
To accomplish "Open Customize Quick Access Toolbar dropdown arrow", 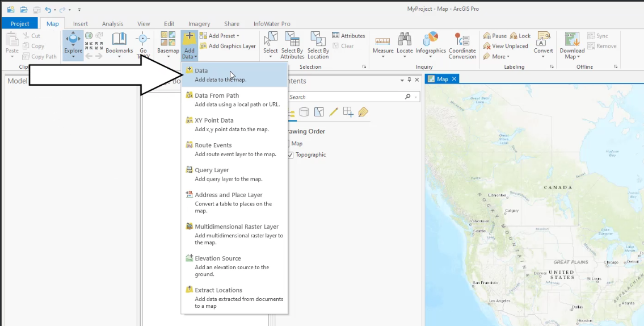I will point(79,10).
